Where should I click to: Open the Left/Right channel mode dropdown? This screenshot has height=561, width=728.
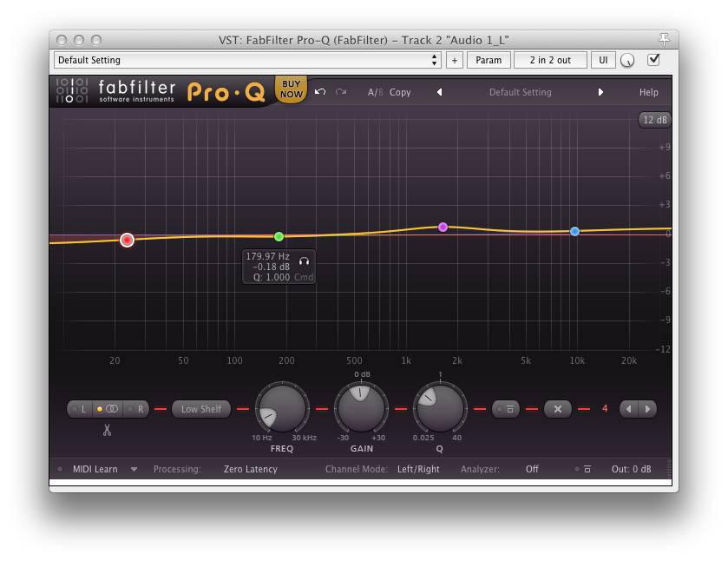pyautogui.click(x=418, y=469)
